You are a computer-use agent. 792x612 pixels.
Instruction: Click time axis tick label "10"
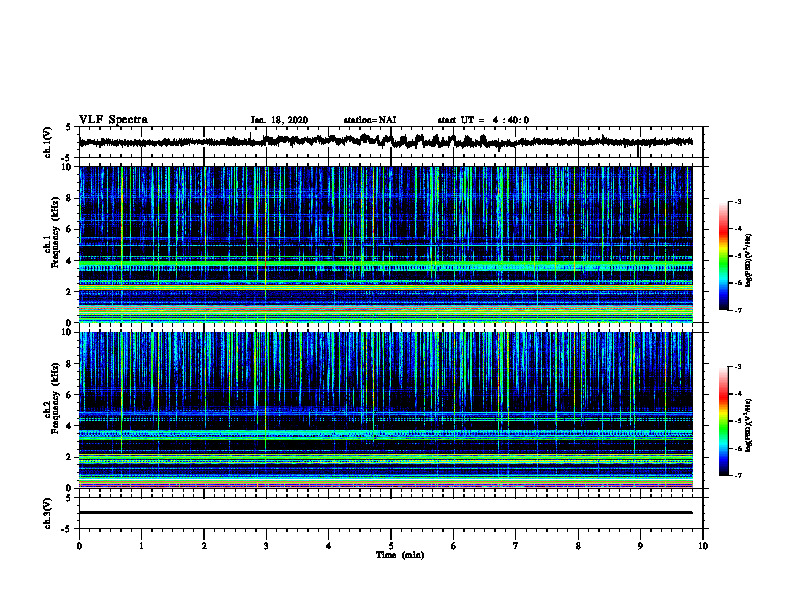(703, 546)
